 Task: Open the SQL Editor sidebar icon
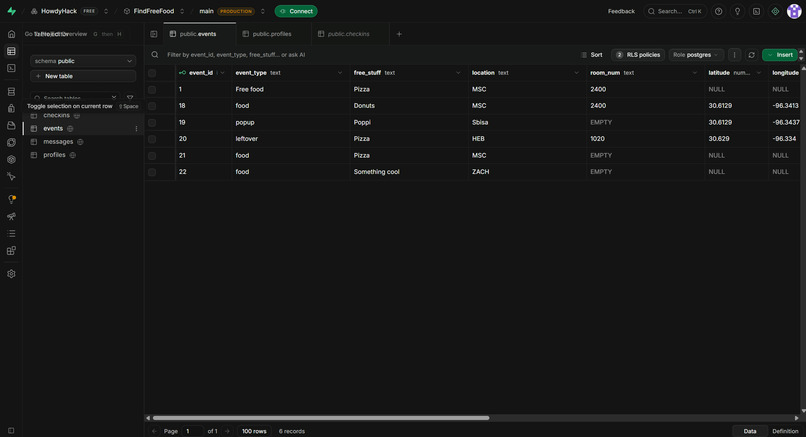(11, 68)
